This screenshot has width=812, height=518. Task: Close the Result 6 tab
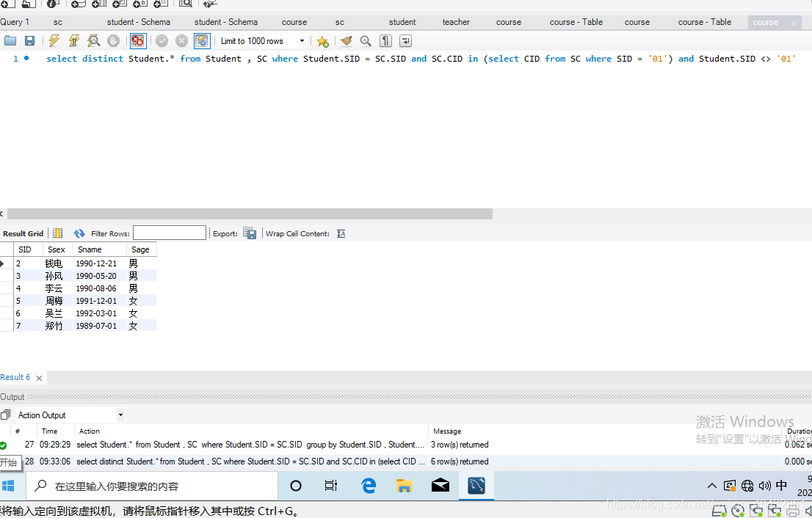pos(39,379)
